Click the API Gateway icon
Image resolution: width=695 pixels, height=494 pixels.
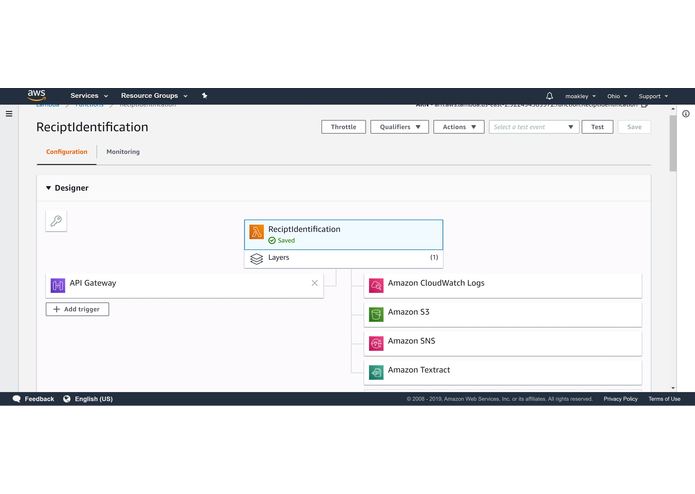point(58,285)
